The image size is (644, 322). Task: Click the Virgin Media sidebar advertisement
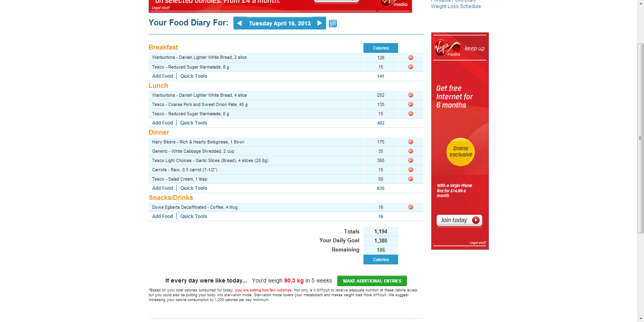click(460, 141)
